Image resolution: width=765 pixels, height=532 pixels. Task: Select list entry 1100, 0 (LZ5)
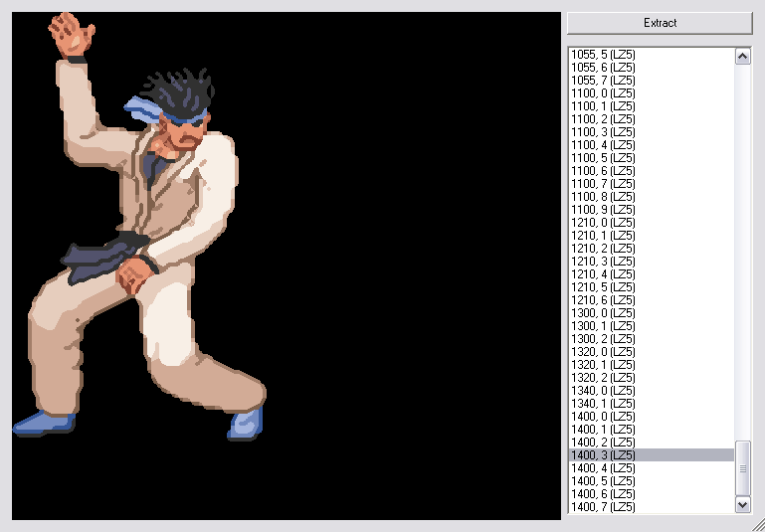tap(603, 92)
